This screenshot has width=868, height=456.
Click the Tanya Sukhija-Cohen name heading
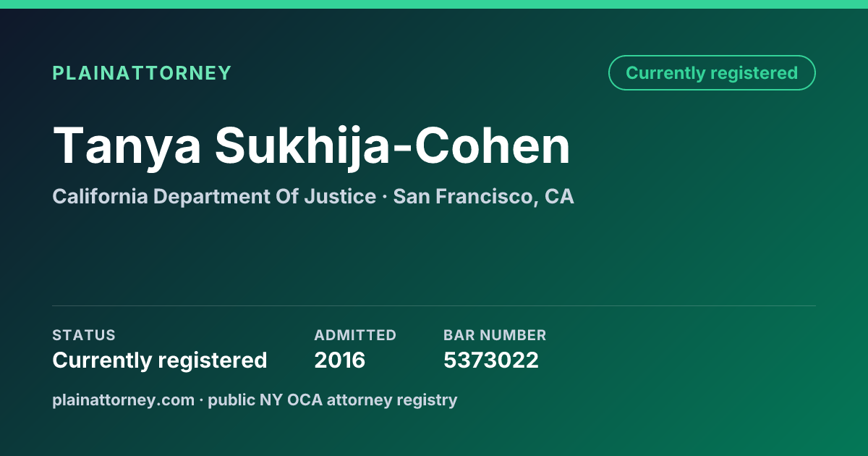pos(312,146)
